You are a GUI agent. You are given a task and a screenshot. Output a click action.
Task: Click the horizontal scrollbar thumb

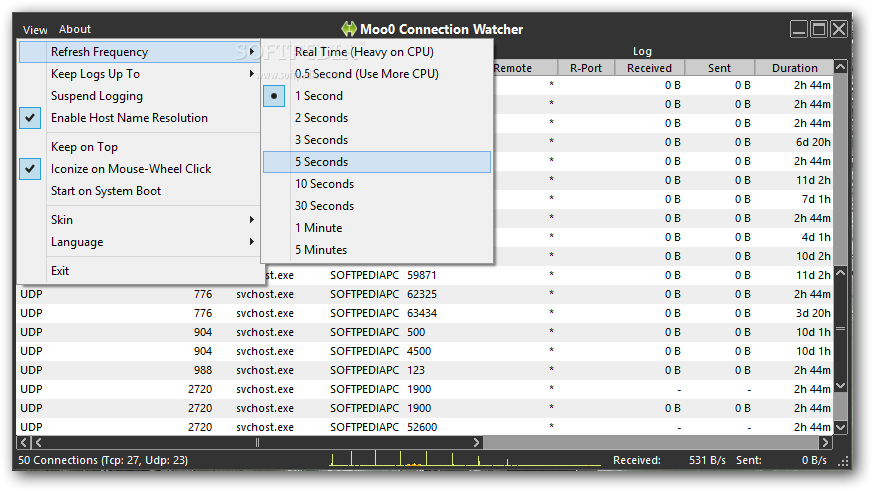(257, 443)
